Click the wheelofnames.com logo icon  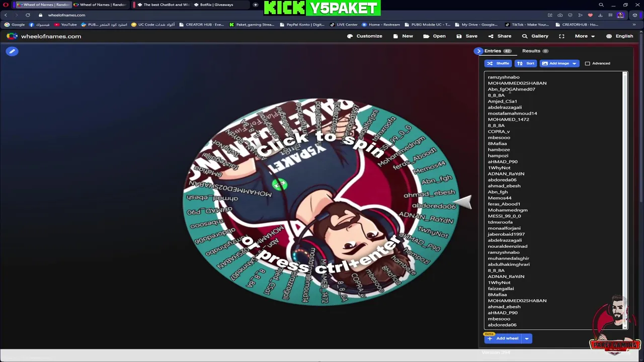[x=12, y=36]
